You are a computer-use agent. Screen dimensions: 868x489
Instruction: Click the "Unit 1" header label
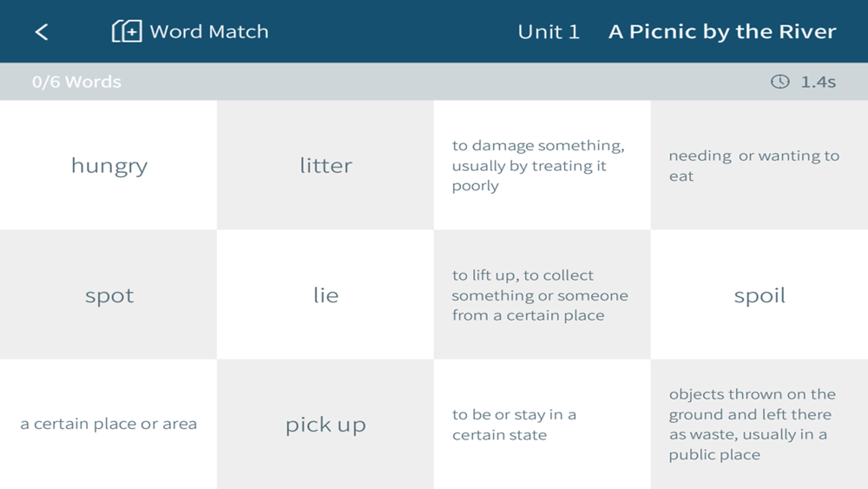coord(549,31)
